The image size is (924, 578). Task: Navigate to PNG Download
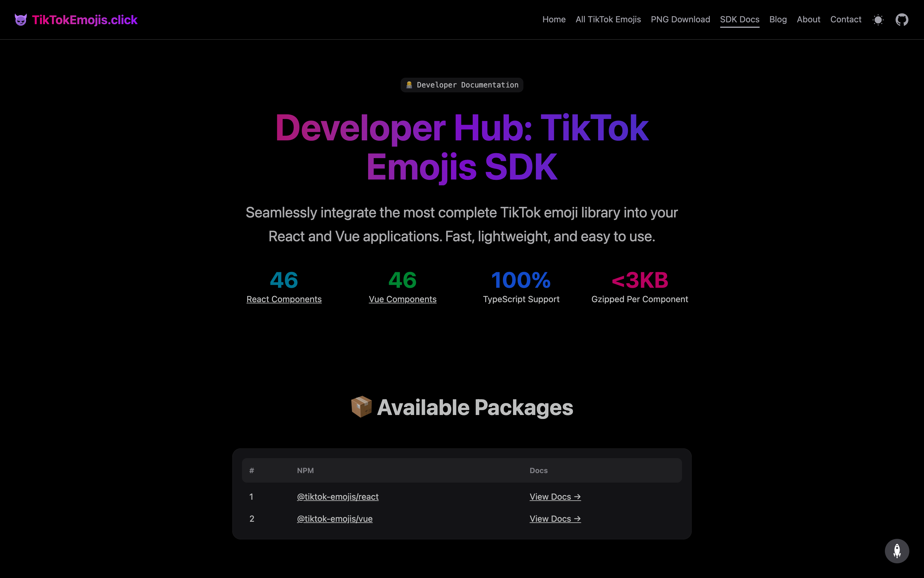coord(680,20)
